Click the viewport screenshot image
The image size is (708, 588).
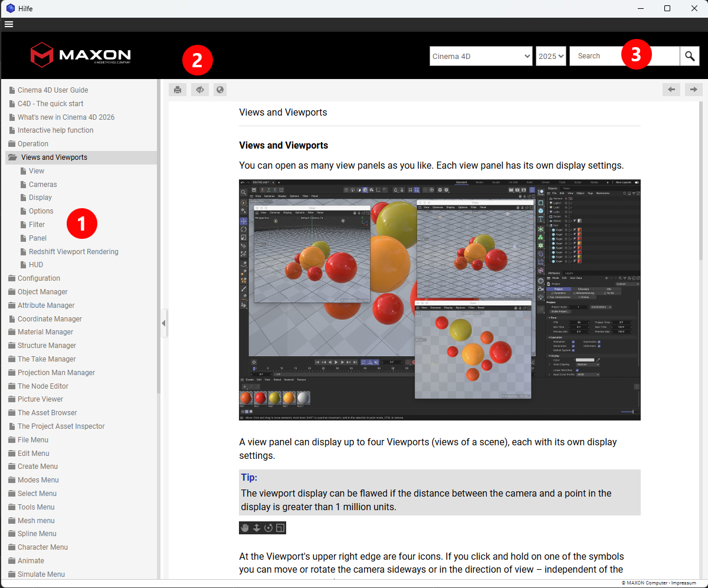point(440,300)
